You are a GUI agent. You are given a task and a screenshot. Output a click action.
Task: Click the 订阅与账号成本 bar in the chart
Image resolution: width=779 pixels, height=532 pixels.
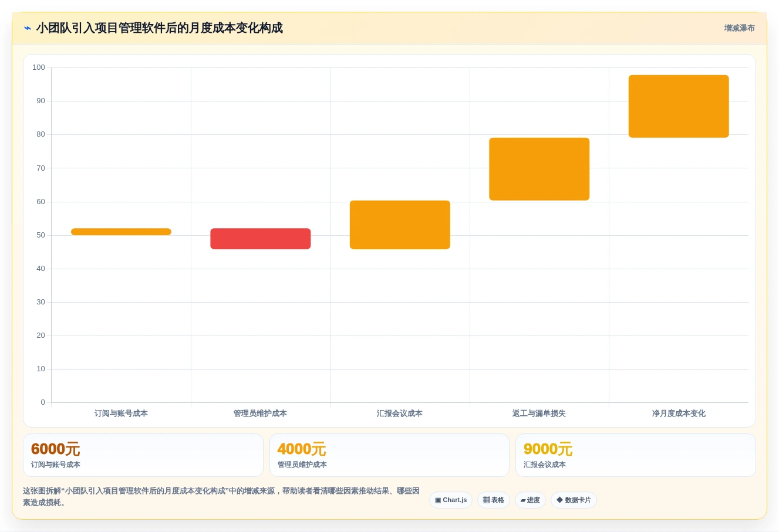[121, 232]
